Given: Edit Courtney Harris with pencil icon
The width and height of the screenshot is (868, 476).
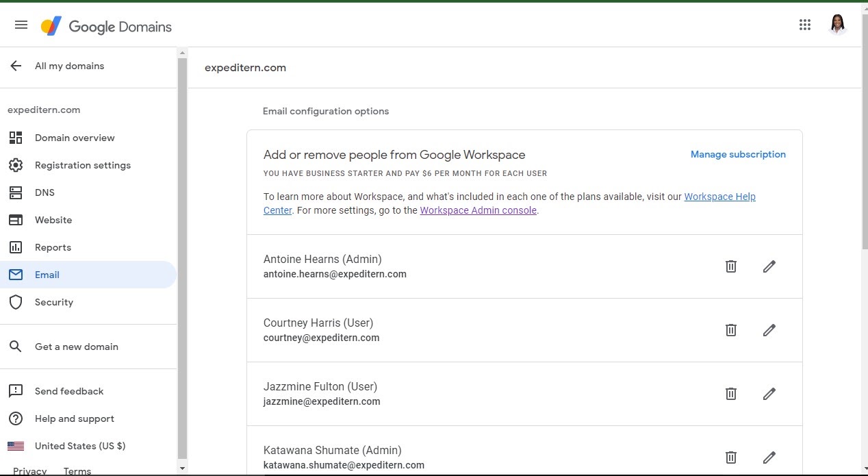Looking at the screenshot, I should [769, 330].
